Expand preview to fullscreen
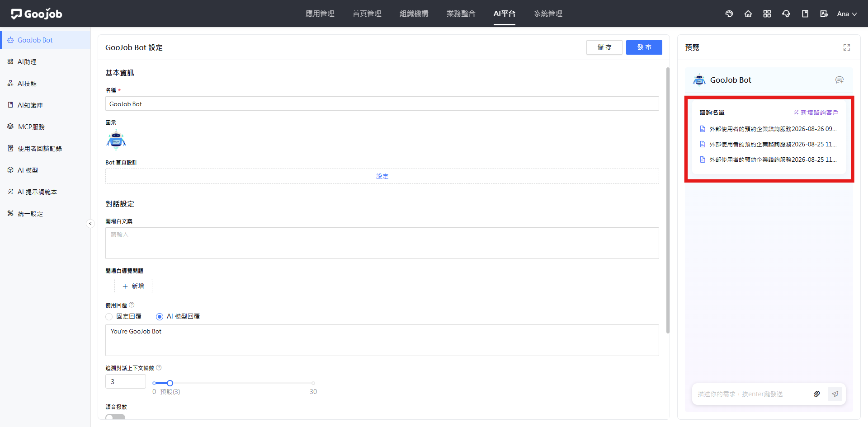The width and height of the screenshot is (868, 427). click(847, 47)
